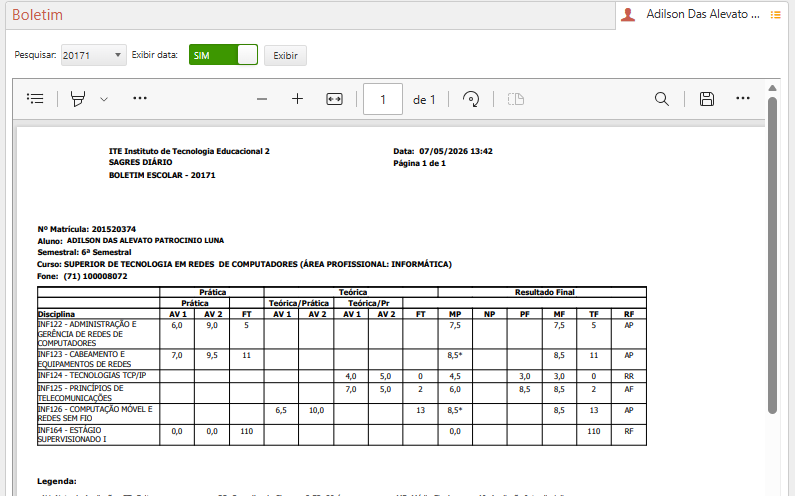Click the 'SAGRES DIÁRIO' text
795x496 pixels.
(x=140, y=162)
